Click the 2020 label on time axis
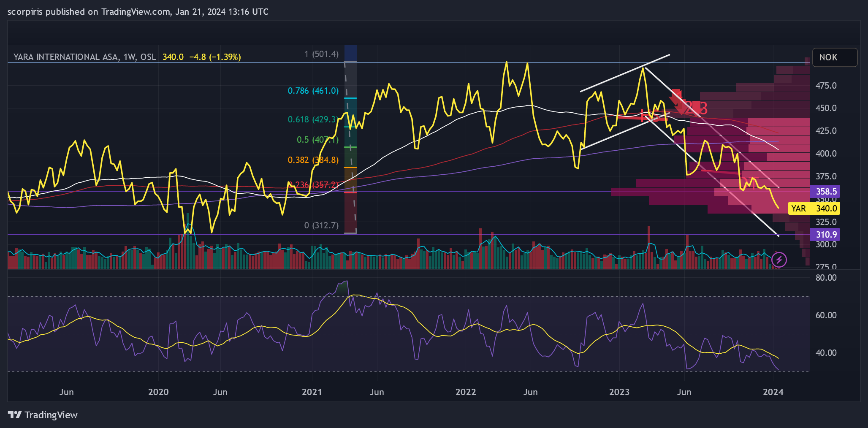The image size is (868, 428). pos(158,392)
